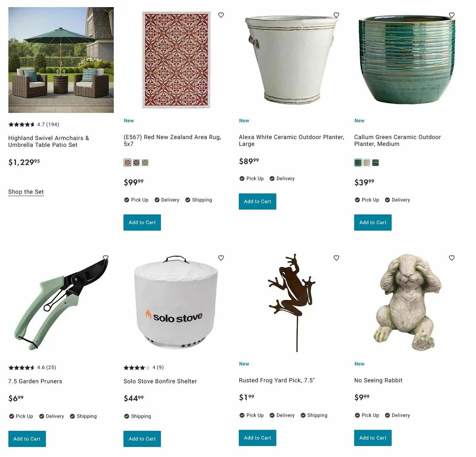
Task: Favorite the Red New Zealand Area Rug
Action: (221, 15)
